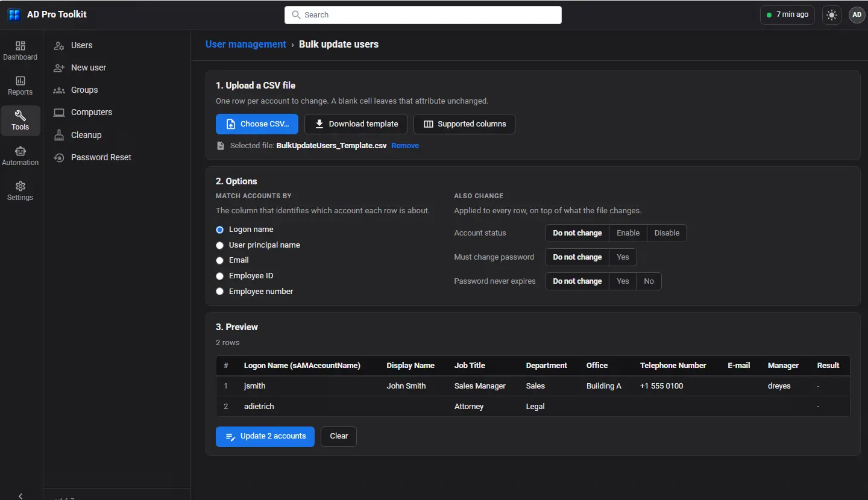This screenshot has width=868, height=500.
Task: Set Account status to Enable
Action: coord(628,233)
